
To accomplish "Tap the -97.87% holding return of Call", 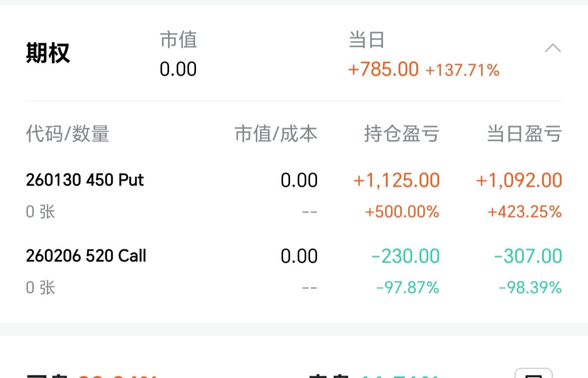I will coord(407,287).
